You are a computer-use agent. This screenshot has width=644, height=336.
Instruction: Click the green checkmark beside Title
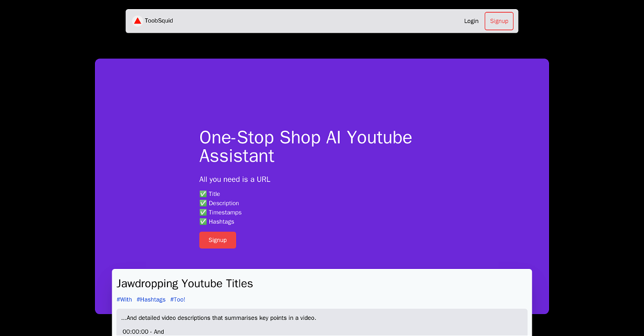[x=203, y=194]
